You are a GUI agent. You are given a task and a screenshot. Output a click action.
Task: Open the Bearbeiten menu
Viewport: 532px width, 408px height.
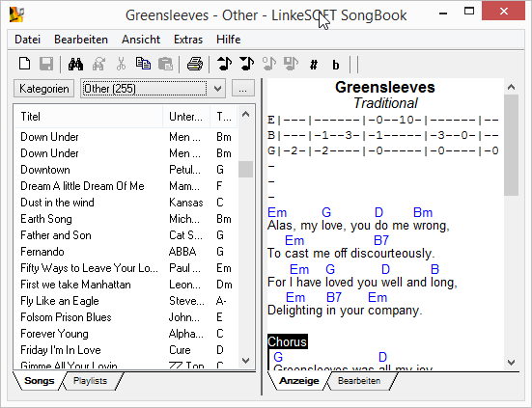coord(81,40)
